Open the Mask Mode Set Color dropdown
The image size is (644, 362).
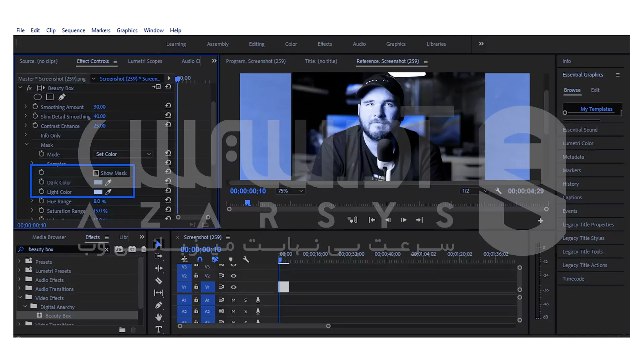click(x=123, y=154)
